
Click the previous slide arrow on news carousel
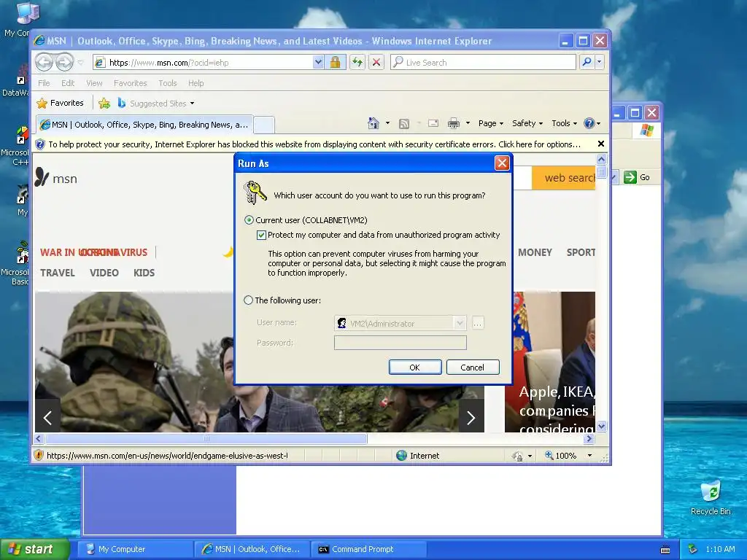click(47, 418)
